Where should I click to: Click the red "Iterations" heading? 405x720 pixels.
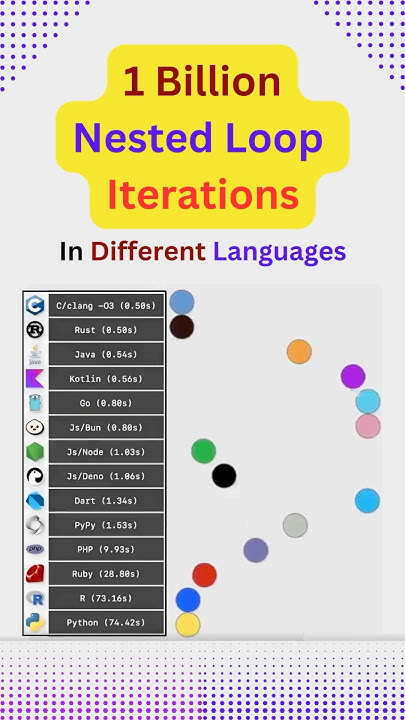coord(203,195)
